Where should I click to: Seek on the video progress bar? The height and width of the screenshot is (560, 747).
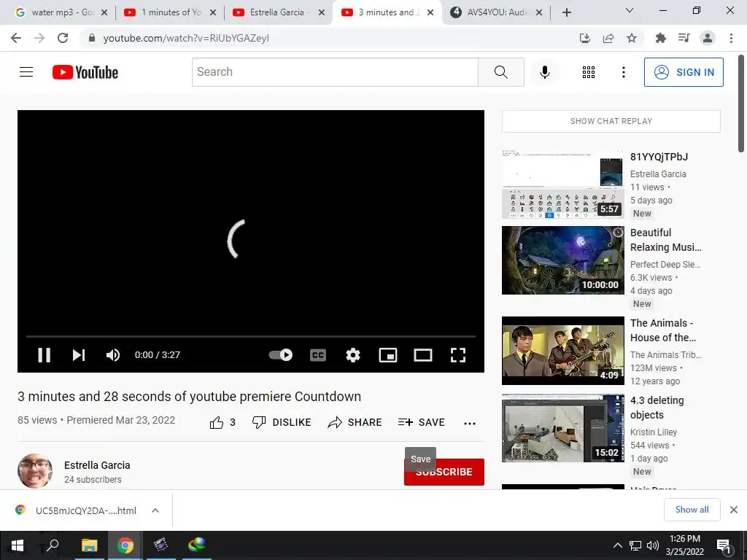click(251, 336)
